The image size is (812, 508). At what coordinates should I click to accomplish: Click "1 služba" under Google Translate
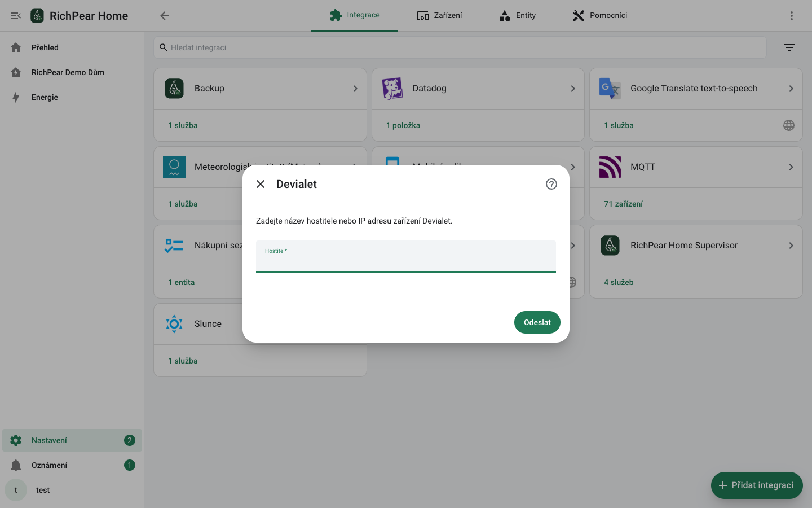(x=619, y=125)
